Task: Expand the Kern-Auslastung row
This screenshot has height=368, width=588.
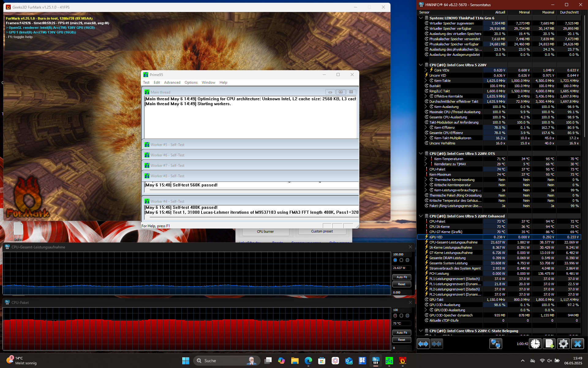Action: (x=426, y=107)
